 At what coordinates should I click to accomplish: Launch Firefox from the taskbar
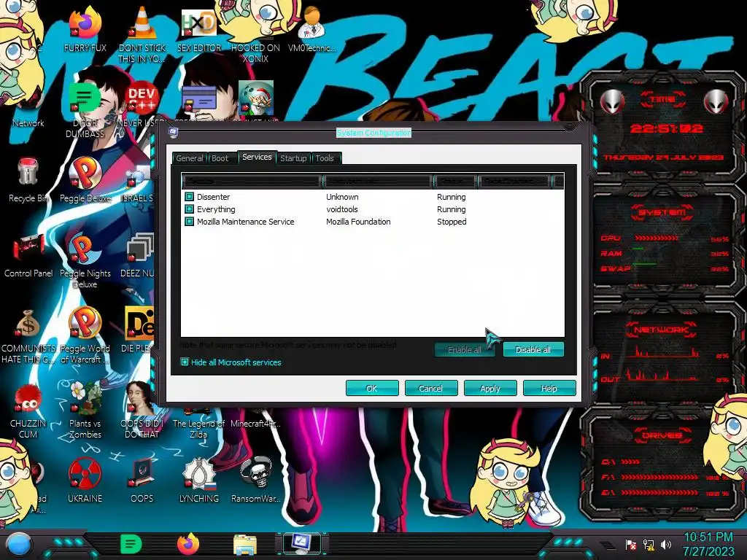188,544
